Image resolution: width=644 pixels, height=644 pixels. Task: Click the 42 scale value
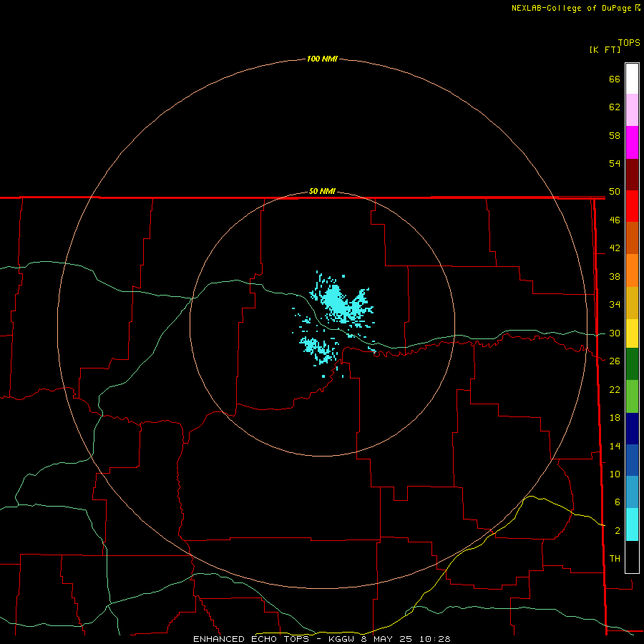[615, 248]
